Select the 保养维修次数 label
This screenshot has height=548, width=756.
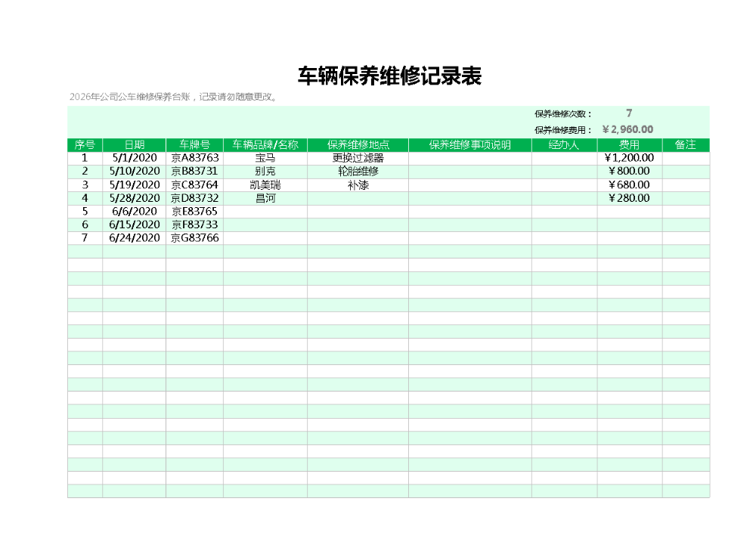tap(562, 114)
